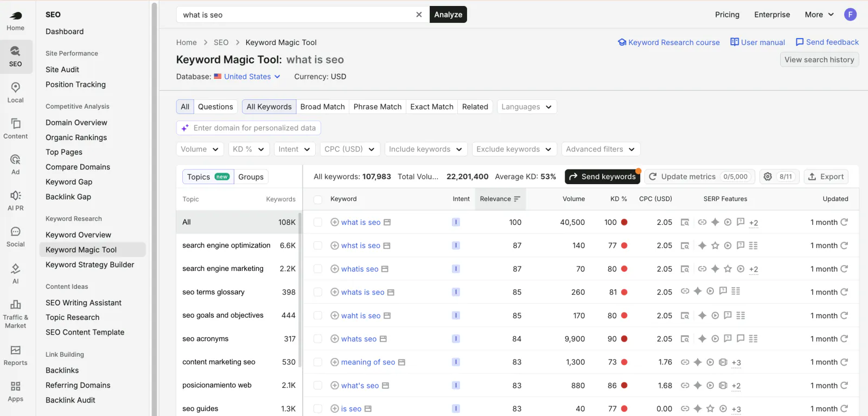
Task: Check the 'whats seo' row checkbox
Action: tap(318, 339)
